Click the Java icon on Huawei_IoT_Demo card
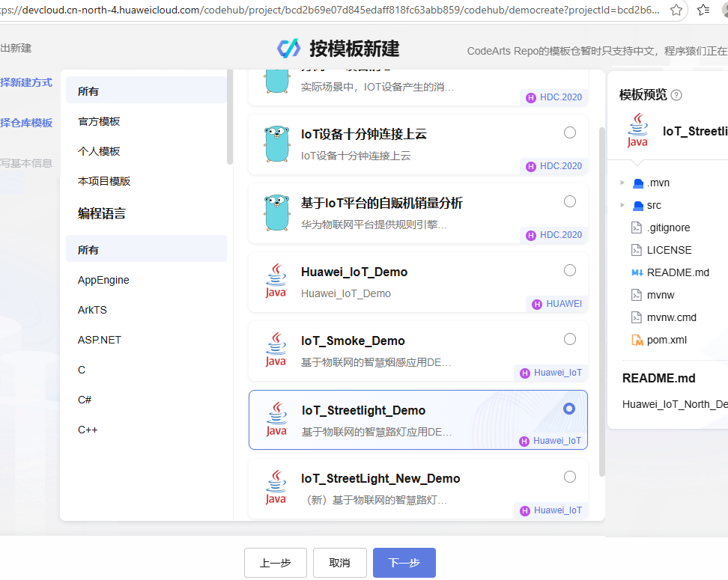728x580 pixels. point(276,281)
